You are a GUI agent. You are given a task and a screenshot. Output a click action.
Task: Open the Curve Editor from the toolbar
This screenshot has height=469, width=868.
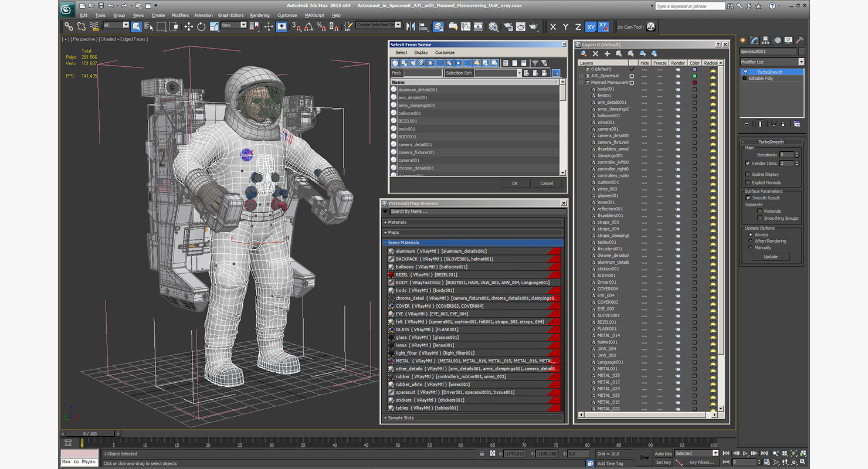(x=466, y=26)
